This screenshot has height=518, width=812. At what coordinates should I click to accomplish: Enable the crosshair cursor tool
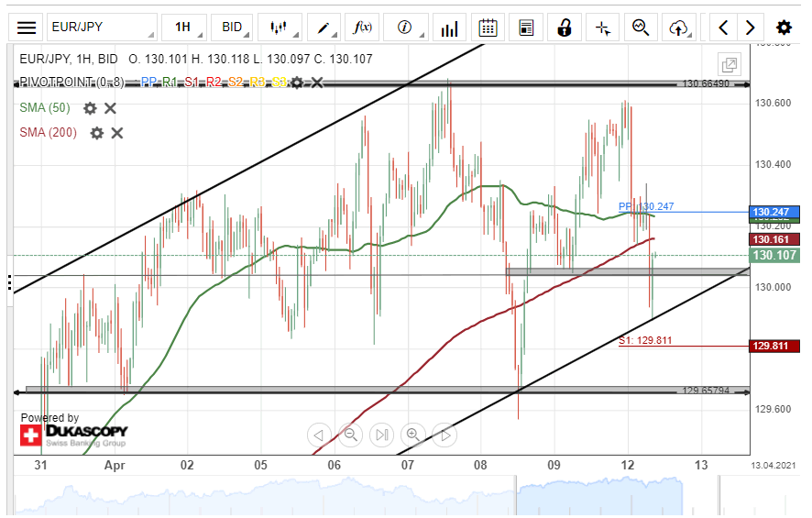click(602, 28)
